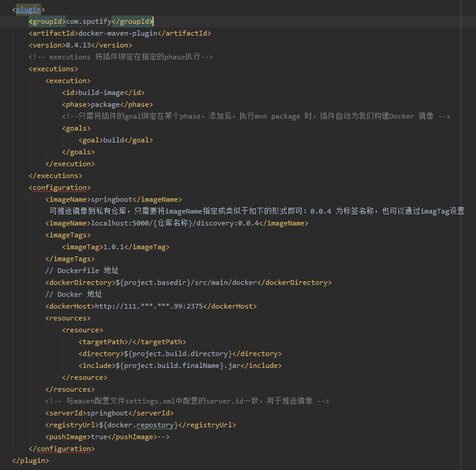
Task: Click the registryUrl docker.repostory line
Action: (x=141, y=425)
